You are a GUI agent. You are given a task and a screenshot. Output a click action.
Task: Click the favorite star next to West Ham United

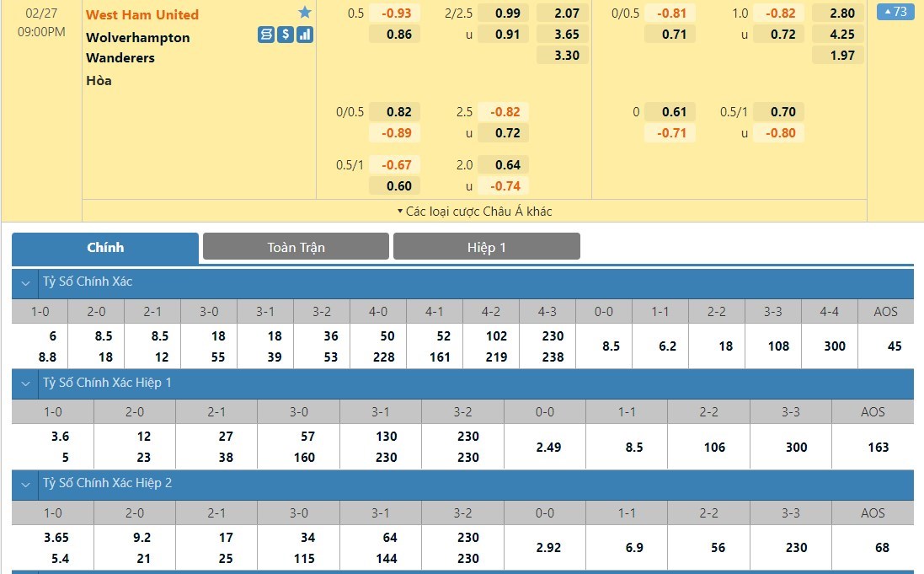point(305,13)
